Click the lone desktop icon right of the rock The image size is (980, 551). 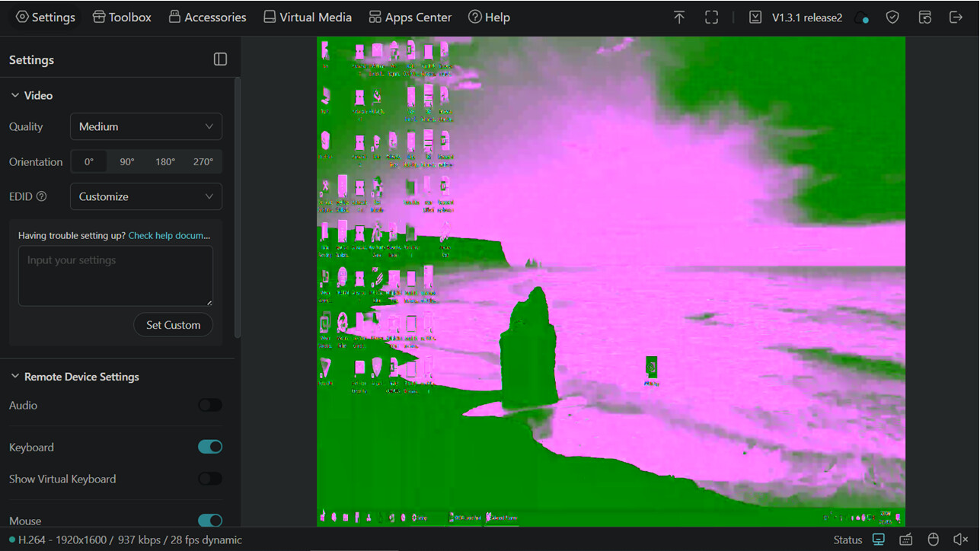(651, 370)
